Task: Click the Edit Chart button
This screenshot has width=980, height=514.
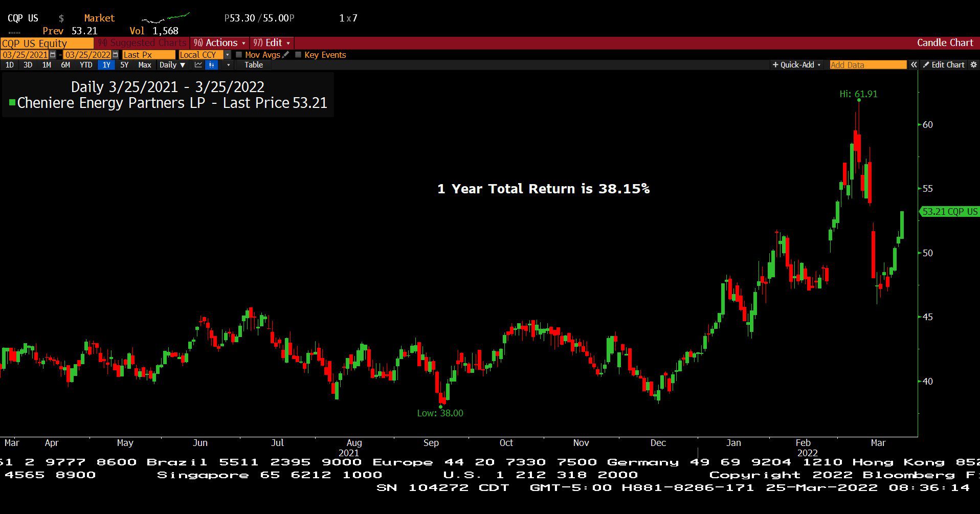Action: (x=944, y=65)
